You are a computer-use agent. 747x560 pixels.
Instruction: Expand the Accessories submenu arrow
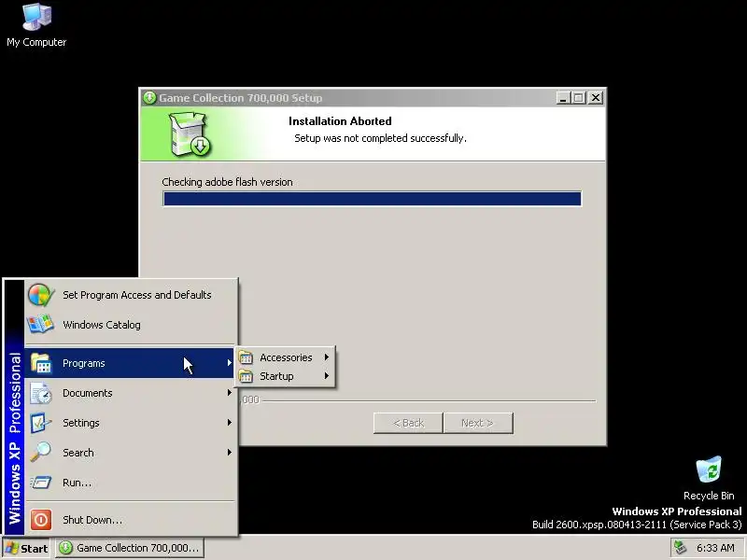(x=327, y=357)
